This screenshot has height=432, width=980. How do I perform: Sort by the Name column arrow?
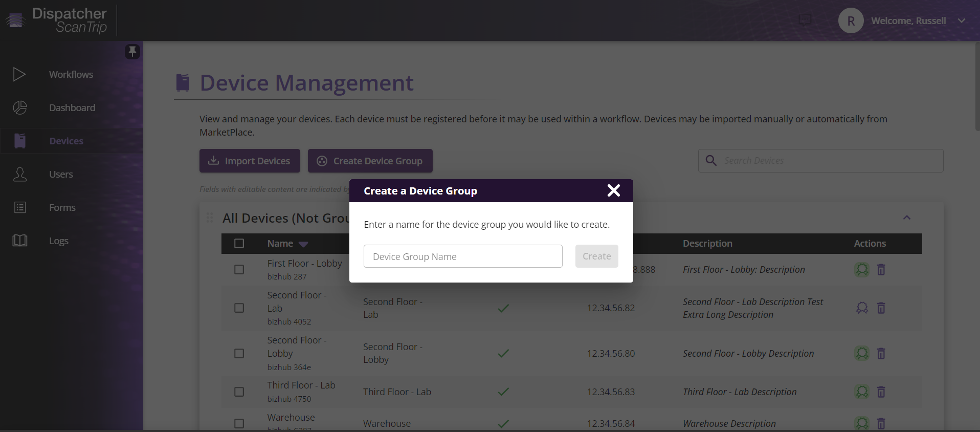tap(303, 244)
